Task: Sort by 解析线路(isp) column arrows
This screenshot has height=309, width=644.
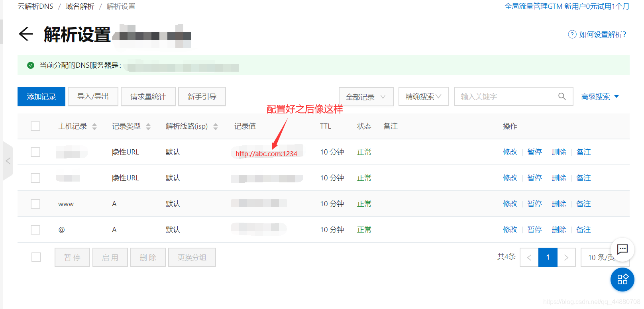Action: [x=216, y=127]
